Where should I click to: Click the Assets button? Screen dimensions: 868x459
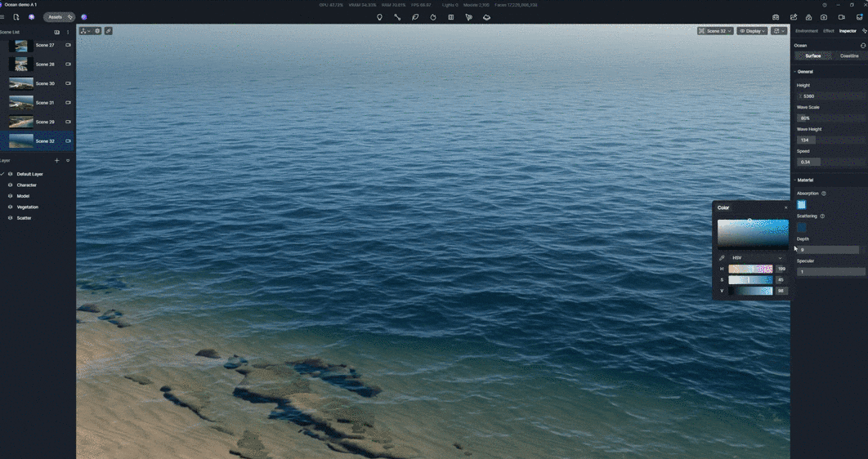coord(56,17)
